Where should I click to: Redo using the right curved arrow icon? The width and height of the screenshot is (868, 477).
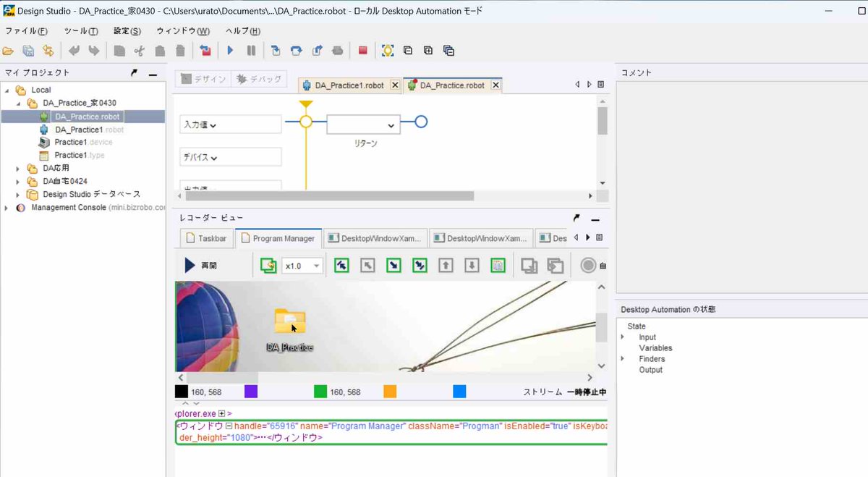tap(93, 51)
